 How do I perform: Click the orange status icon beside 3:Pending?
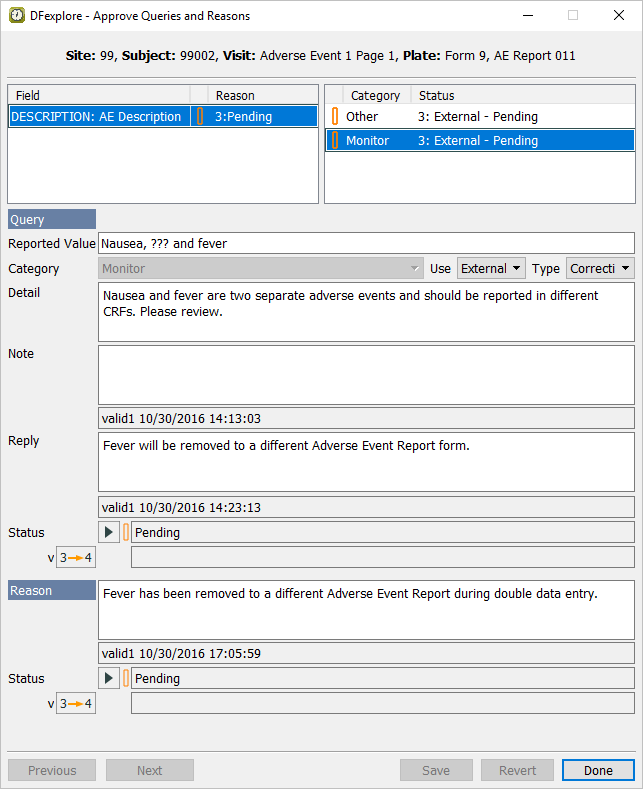tap(200, 117)
